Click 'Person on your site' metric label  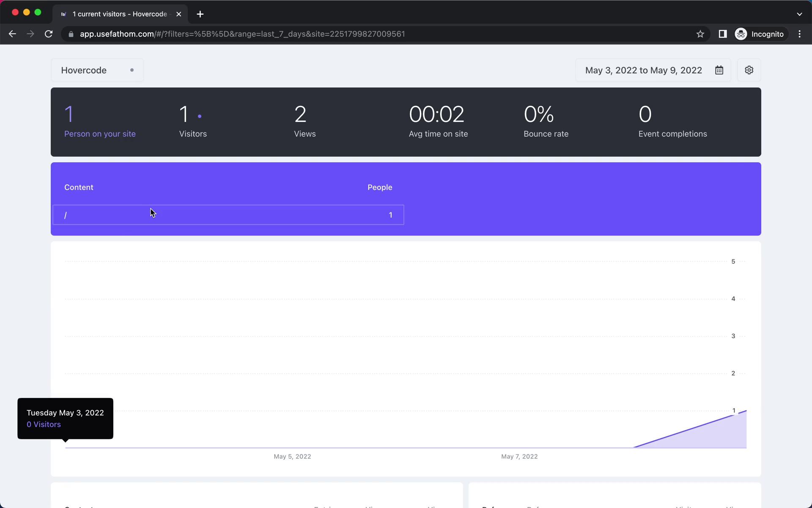100,133
